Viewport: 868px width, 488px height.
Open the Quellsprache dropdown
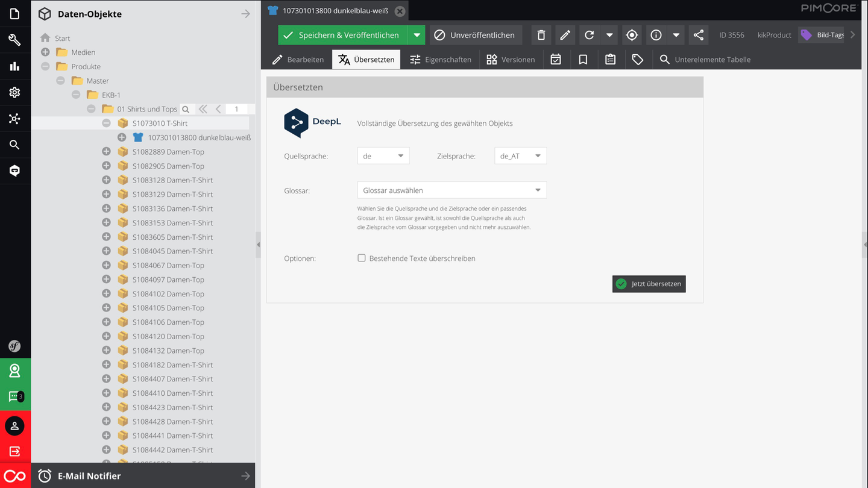383,156
